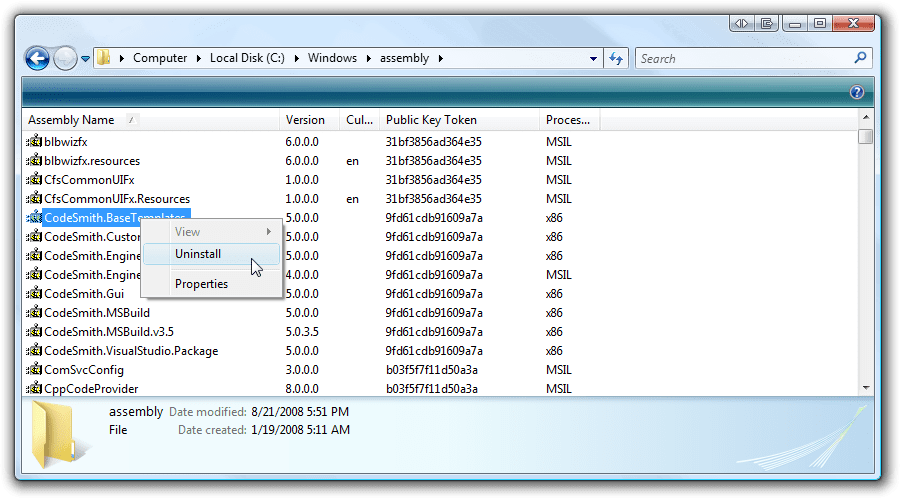Click the CodeSmith.BaseTemplates assembly icon
This screenshot has height=499, width=900.
coord(34,216)
